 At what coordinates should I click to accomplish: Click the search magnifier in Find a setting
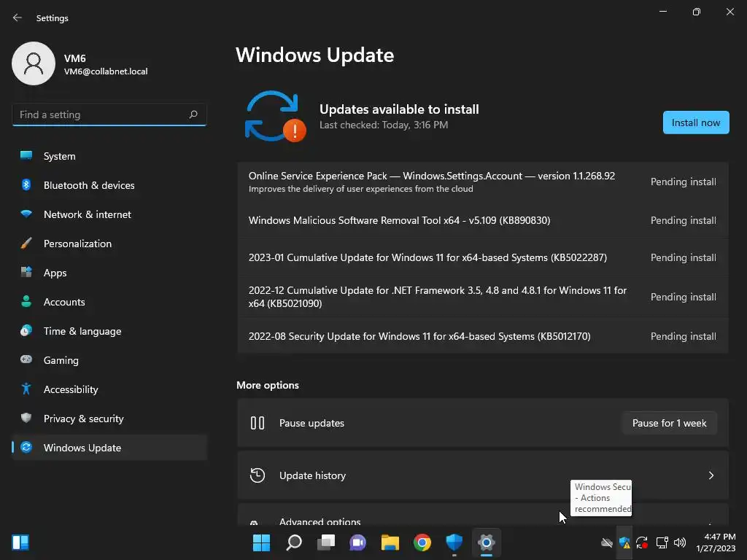pos(193,114)
